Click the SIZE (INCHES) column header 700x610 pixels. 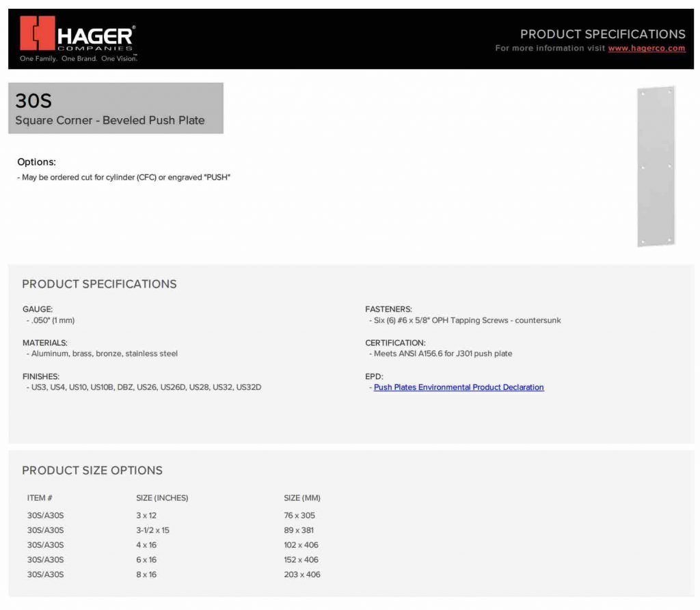point(162,498)
